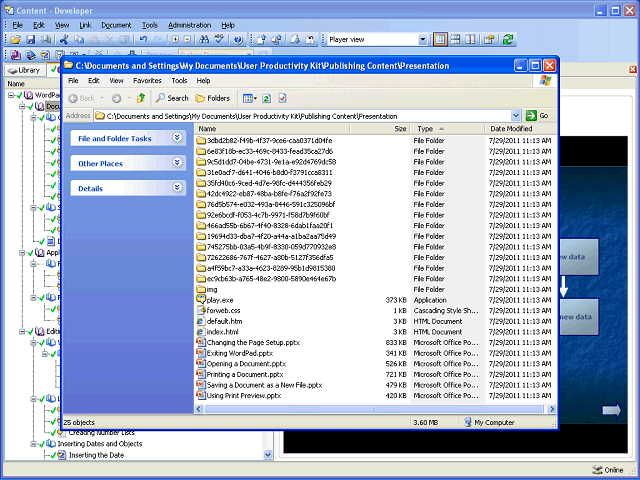
Task: Click the Up folder icon in Explorer window
Action: 141,98
